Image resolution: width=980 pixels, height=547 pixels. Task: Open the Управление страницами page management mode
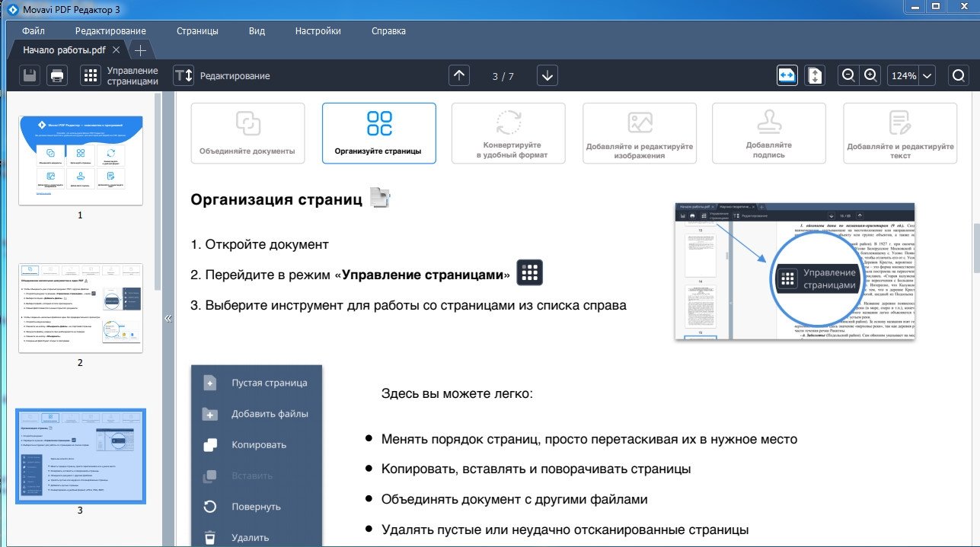(120, 75)
